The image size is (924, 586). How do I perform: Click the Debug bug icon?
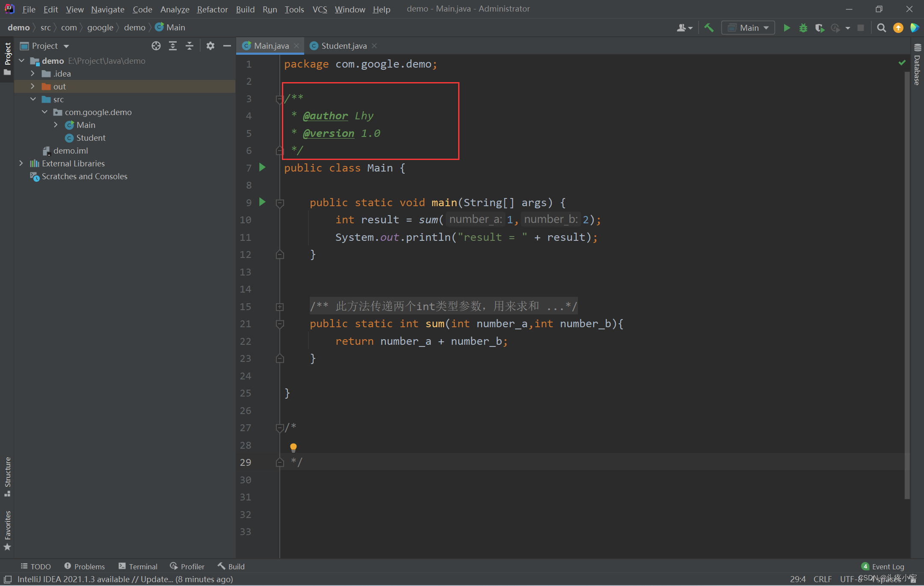pos(803,28)
